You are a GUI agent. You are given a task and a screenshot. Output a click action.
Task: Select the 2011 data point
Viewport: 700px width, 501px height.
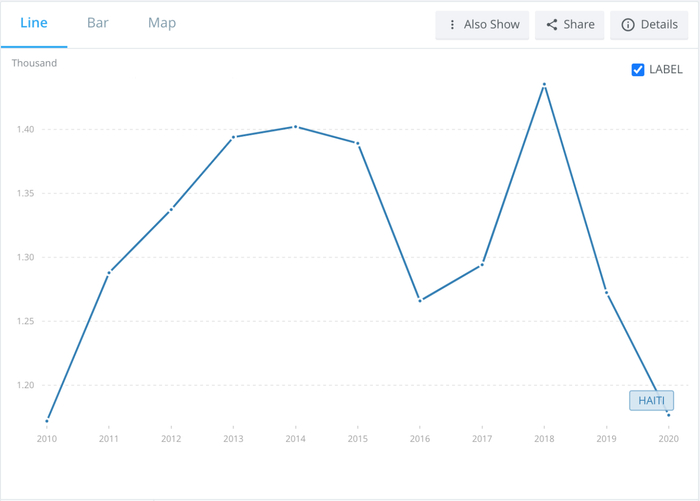[x=109, y=272]
